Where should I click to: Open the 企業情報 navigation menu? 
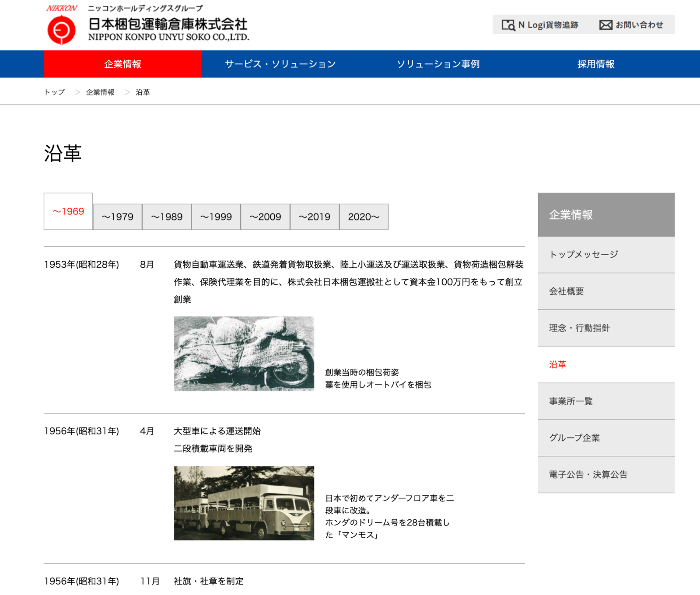(122, 64)
